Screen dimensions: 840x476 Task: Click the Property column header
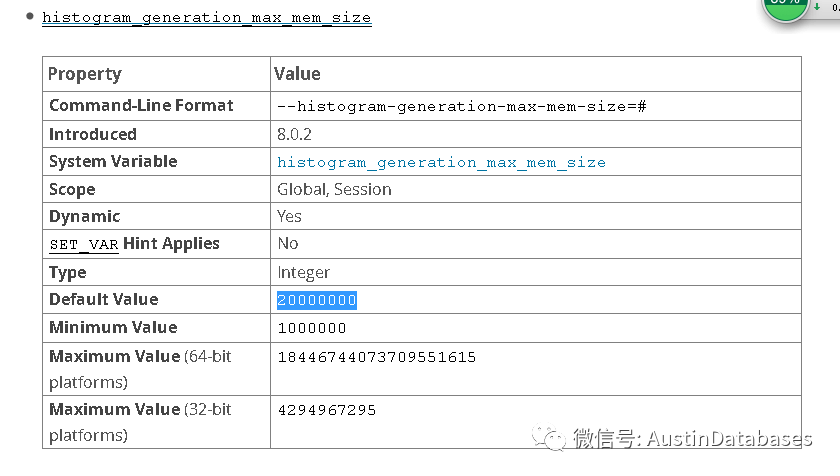pyautogui.click(x=85, y=74)
